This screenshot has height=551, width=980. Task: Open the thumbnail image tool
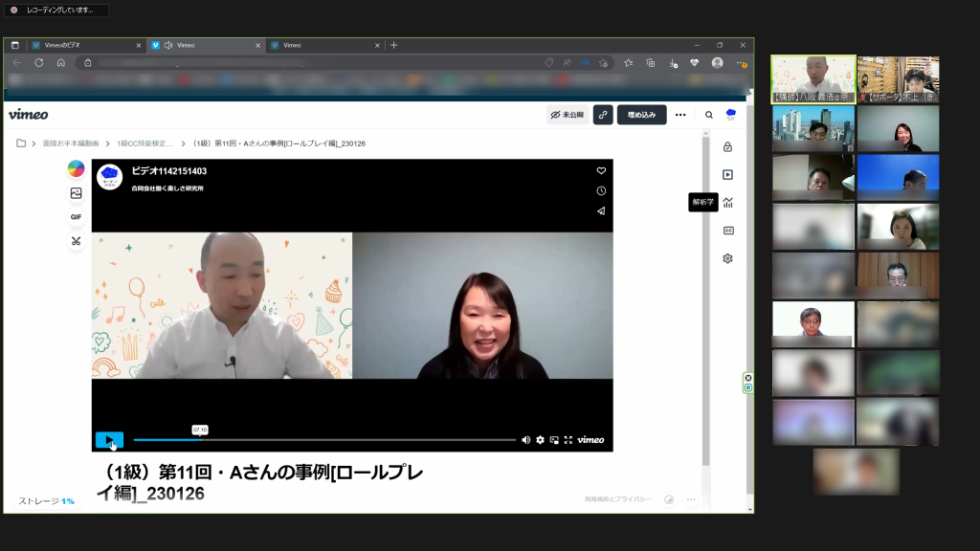point(76,193)
